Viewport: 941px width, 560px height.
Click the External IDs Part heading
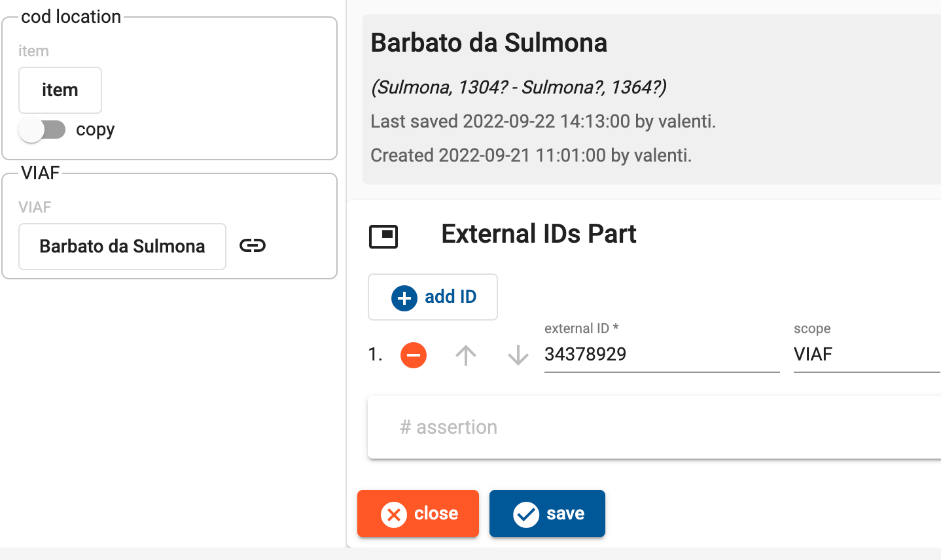click(539, 234)
